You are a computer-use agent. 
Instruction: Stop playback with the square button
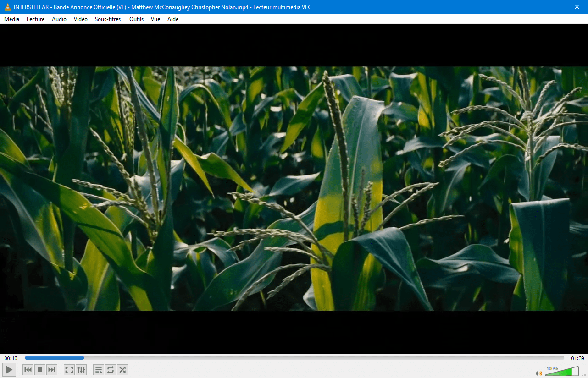pos(40,370)
